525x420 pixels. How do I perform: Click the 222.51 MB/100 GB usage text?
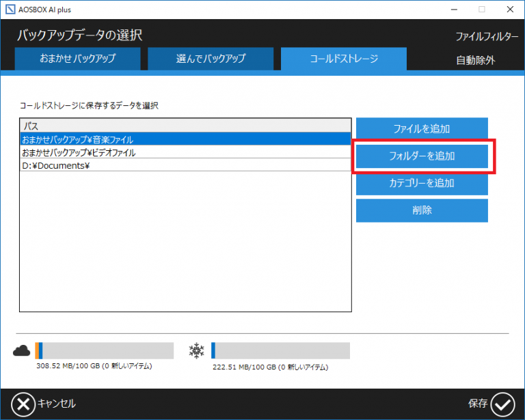[270, 367]
